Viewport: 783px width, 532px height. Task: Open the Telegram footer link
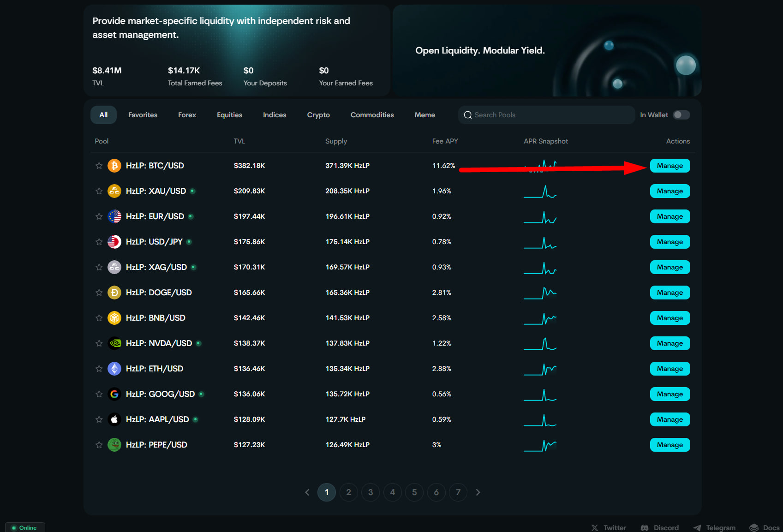[x=714, y=528]
